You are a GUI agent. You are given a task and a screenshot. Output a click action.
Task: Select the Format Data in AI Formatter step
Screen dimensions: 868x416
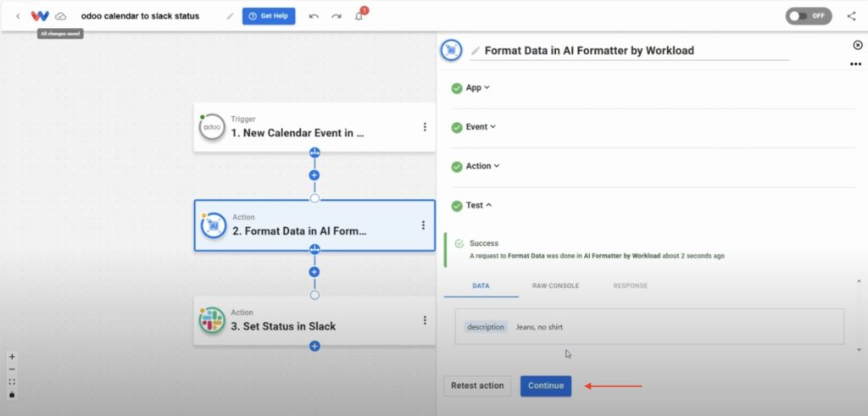tap(314, 225)
